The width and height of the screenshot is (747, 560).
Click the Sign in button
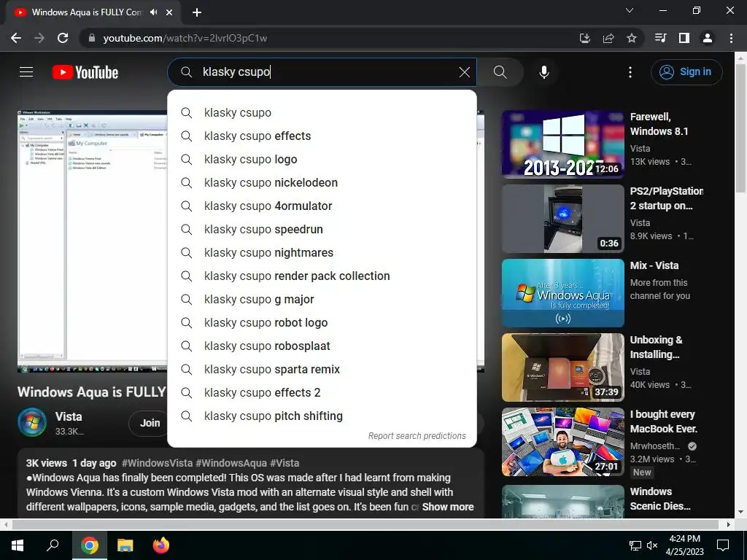click(686, 72)
